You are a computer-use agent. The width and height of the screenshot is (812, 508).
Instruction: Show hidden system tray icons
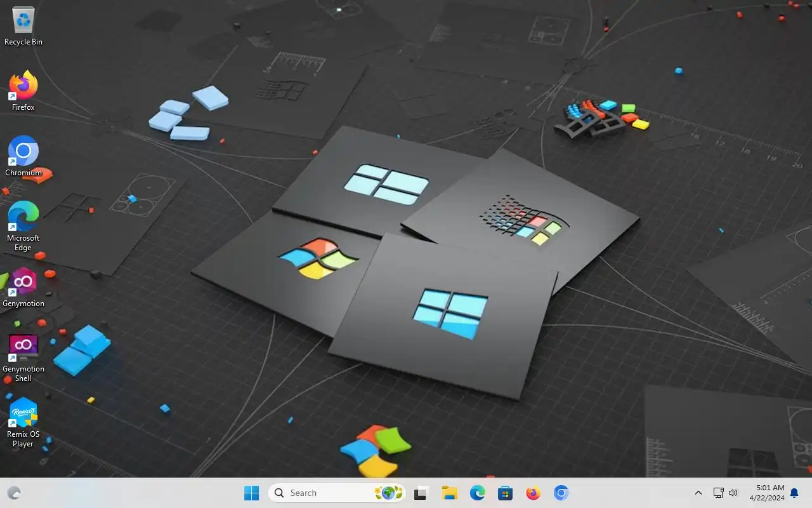(x=698, y=493)
